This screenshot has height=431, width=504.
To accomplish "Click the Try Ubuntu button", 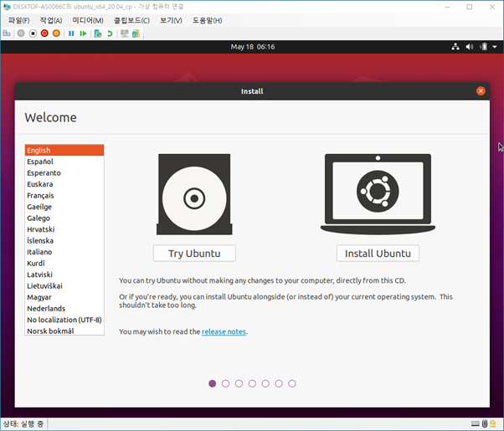I will pos(194,254).
